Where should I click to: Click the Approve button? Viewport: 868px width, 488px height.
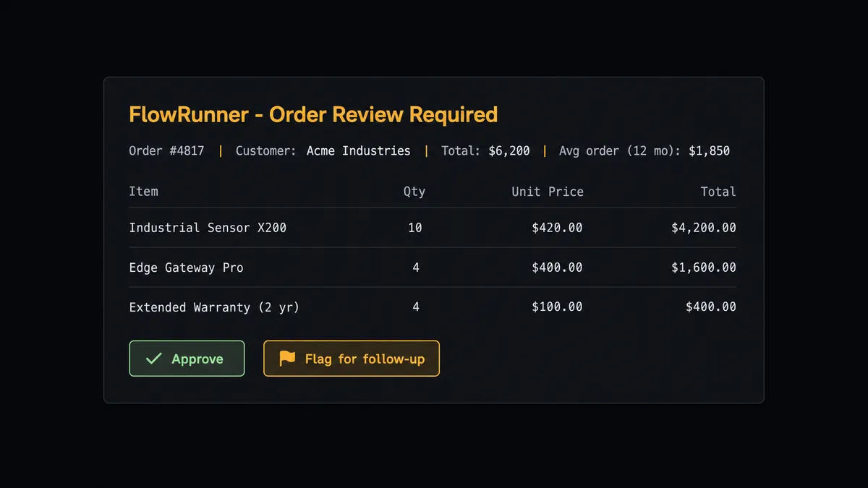[187, 359]
